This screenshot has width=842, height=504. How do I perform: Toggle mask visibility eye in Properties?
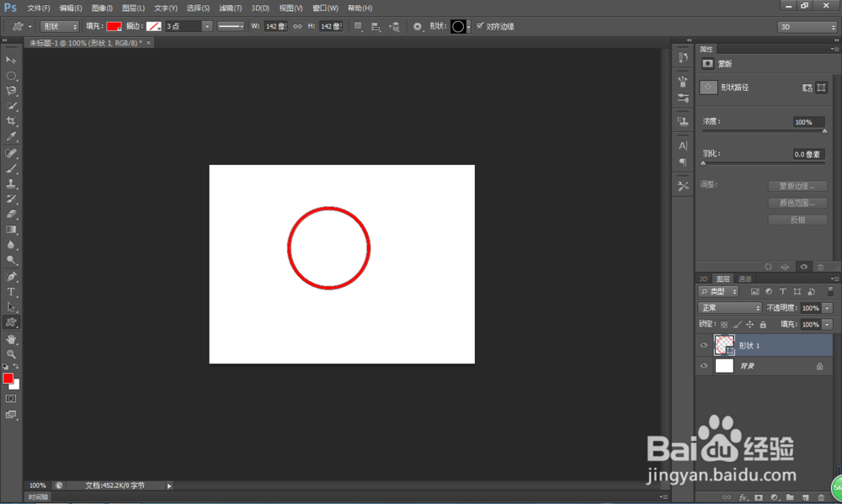[x=804, y=267]
